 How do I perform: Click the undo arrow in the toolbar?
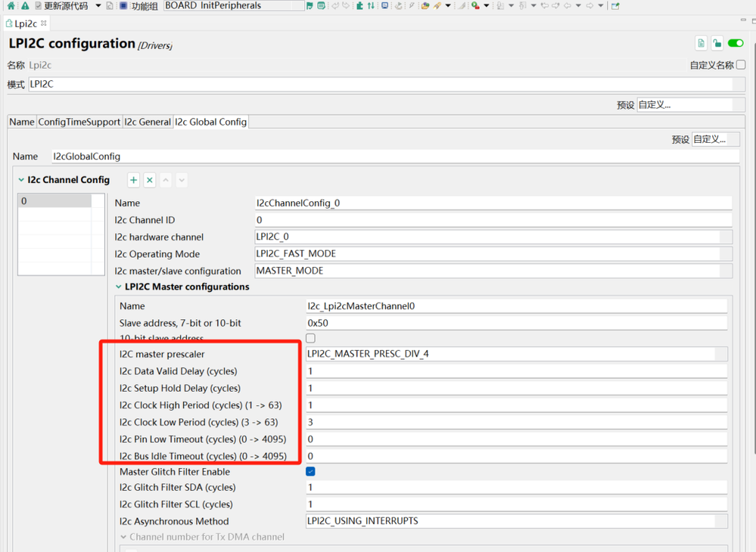point(334,6)
